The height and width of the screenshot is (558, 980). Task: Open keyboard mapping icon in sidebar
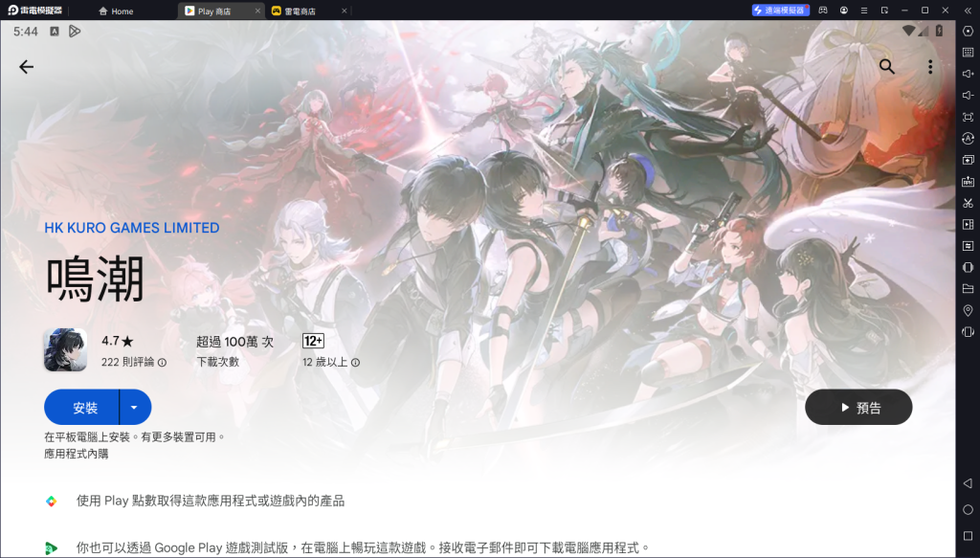(x=969, y=53)
